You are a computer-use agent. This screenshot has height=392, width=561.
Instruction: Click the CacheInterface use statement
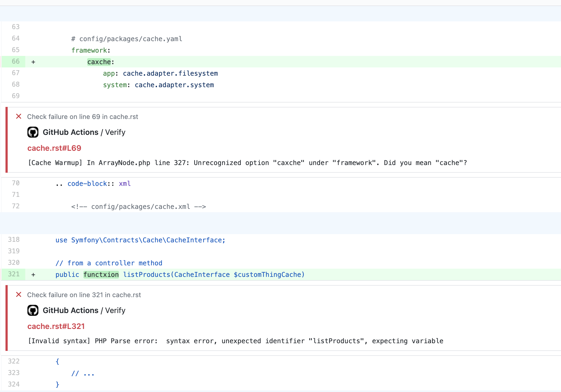click(140, 240)
